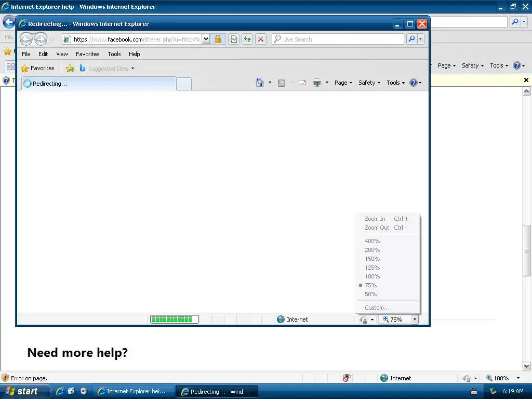The width and height of the screenshot is (532, 399).
Task: Expand the Suggested Sites dropdown
Action: 132,69
